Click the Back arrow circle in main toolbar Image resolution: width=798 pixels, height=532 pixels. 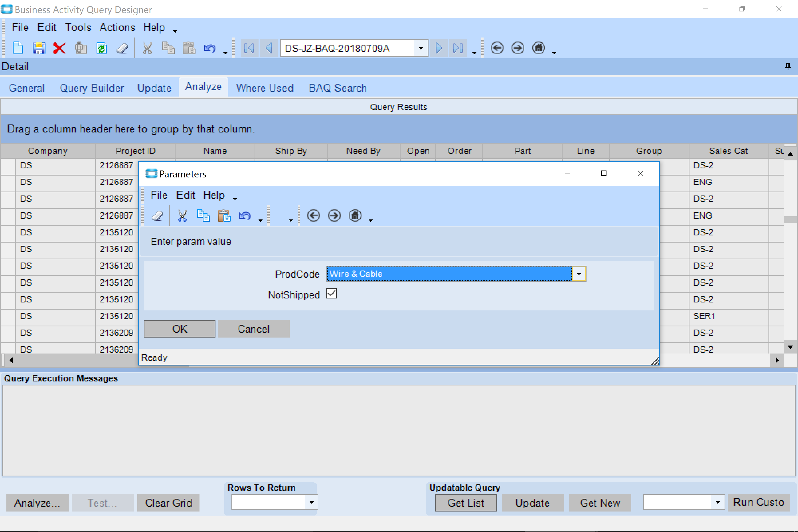point(497,48)
